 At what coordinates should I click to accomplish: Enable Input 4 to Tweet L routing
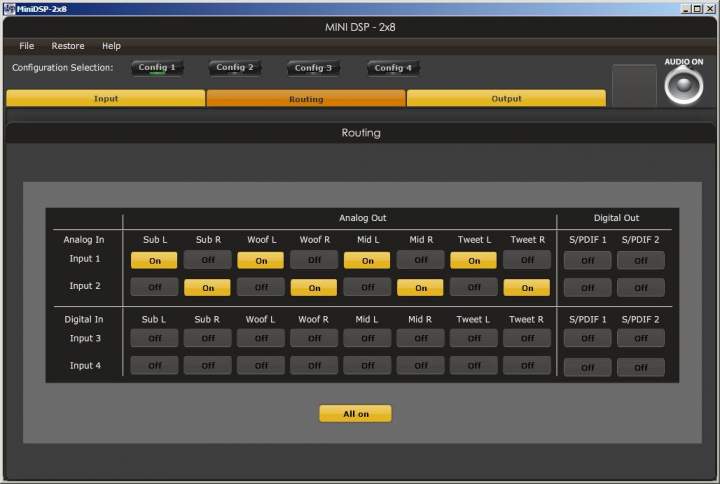(x=474, y=366)
